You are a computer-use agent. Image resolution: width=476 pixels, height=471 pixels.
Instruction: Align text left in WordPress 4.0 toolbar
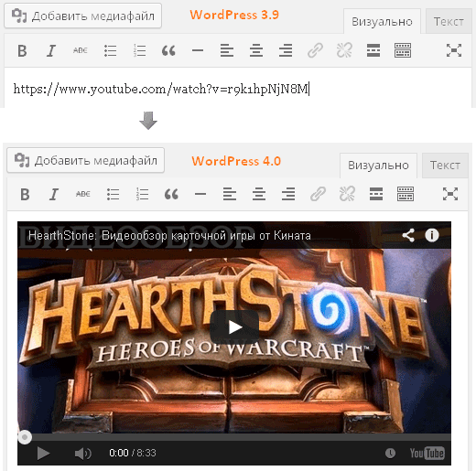click(x=230, y=194)
